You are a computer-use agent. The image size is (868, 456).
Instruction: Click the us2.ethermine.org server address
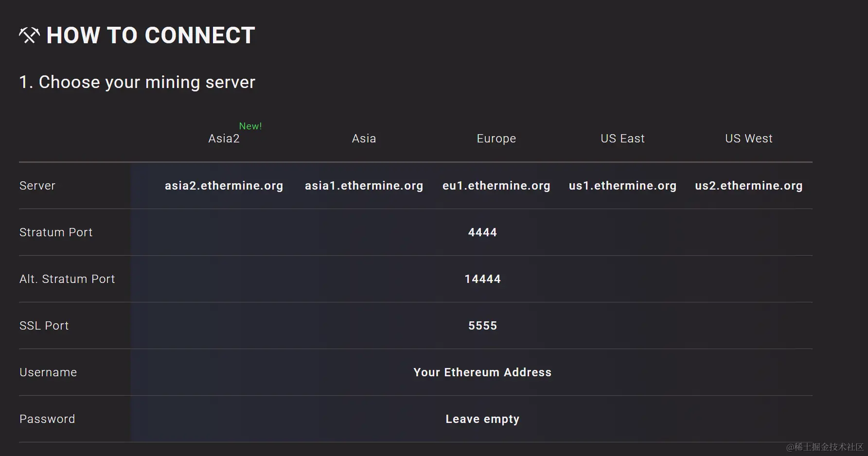pos(748,186)
